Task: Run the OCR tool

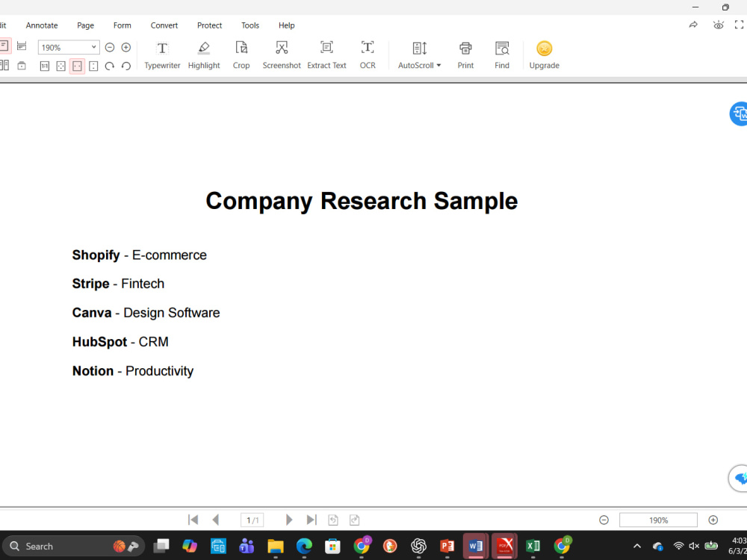Action: (368, 55)
